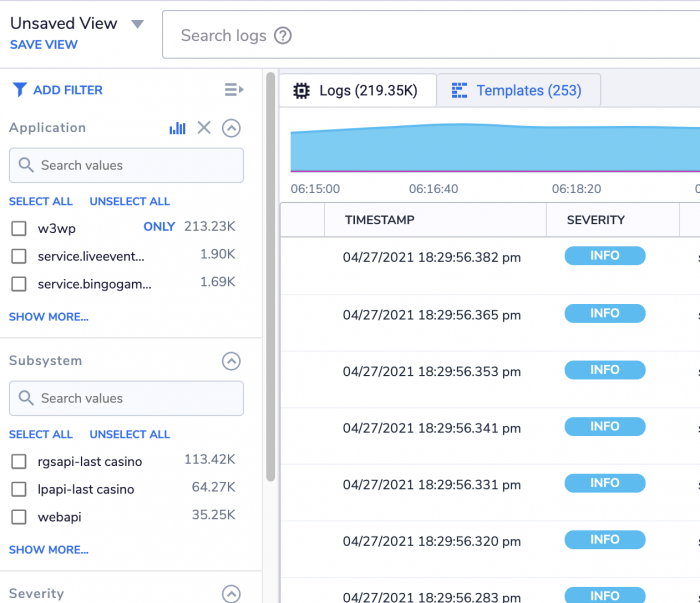Click the Add Filter funnel icon
700x603 pixels.
point(19,90)
